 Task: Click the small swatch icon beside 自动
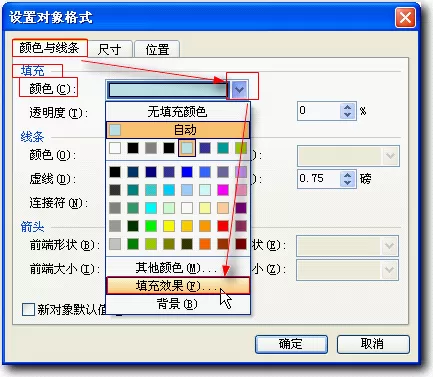tap(115, 130)
